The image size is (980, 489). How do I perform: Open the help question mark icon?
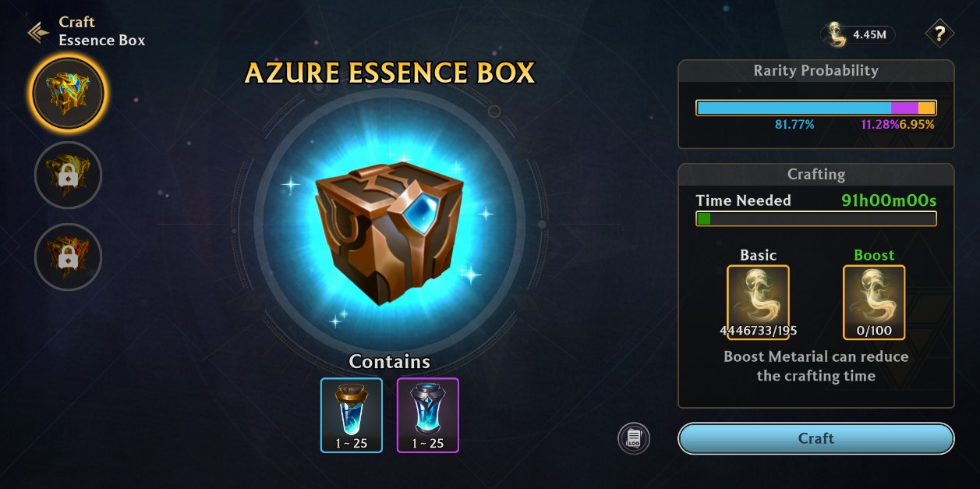click(939, 34)
